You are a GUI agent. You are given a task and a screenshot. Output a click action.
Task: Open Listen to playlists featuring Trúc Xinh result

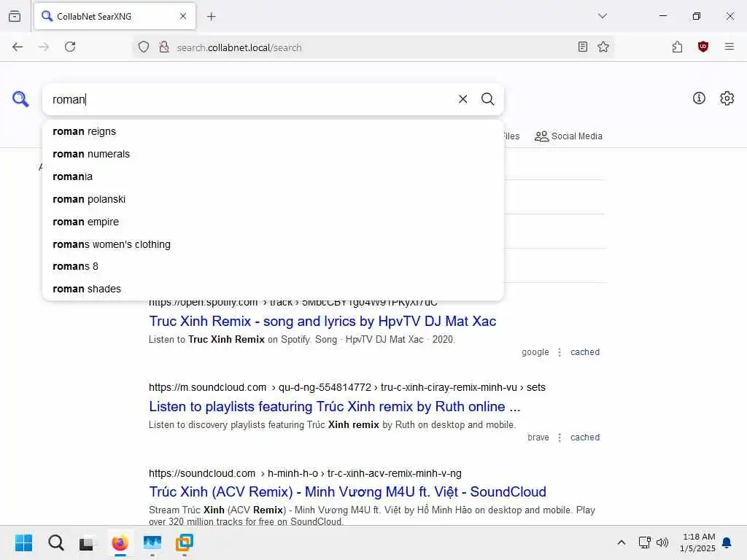click(x=334, y=407)
